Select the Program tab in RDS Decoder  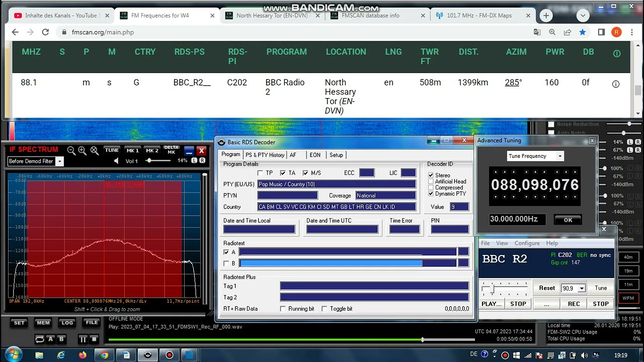tap(231, 154)
